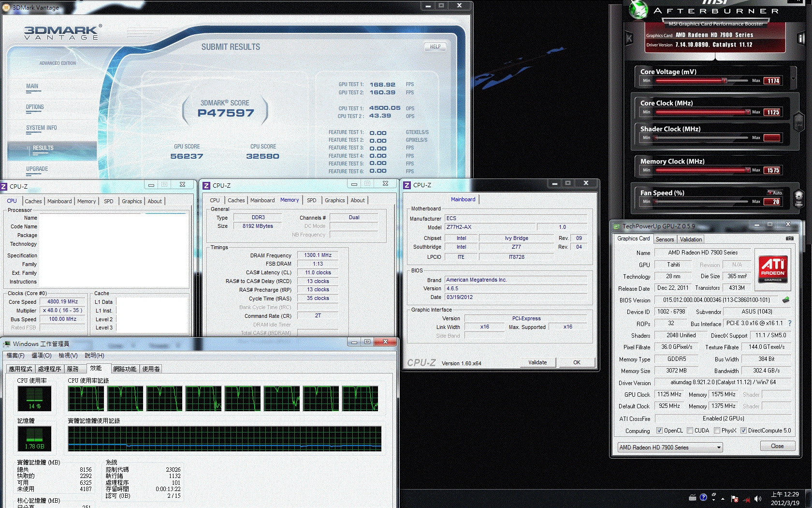Open the SPD tab in Memory CPU-Z window
The image size is (812, 508).
point(312,200)
